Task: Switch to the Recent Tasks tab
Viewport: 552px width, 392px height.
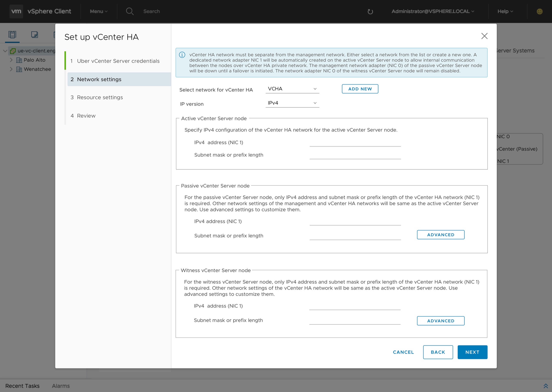Action: (22, 386)
